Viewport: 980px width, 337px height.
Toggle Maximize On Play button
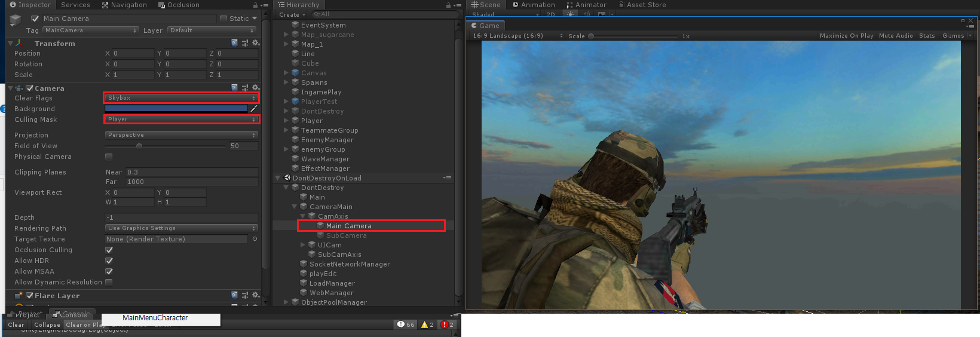pyautogui.click(x=846, y=36)
